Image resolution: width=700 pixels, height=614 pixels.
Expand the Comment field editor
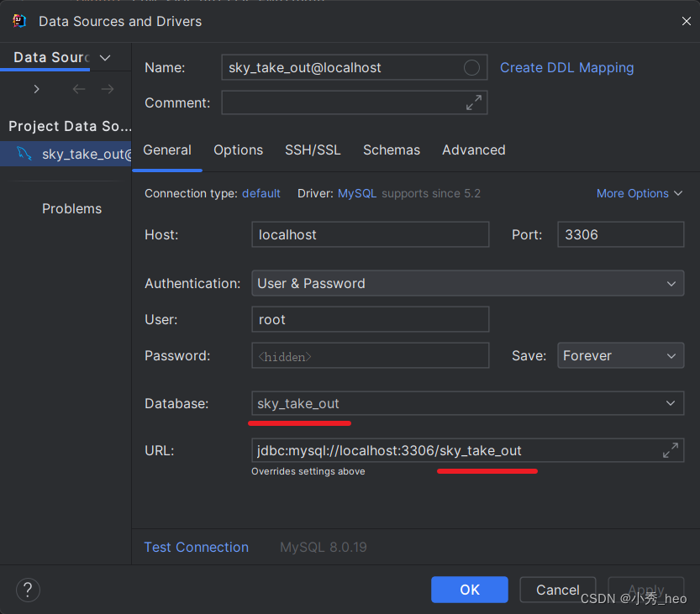(x=474, y=102)
